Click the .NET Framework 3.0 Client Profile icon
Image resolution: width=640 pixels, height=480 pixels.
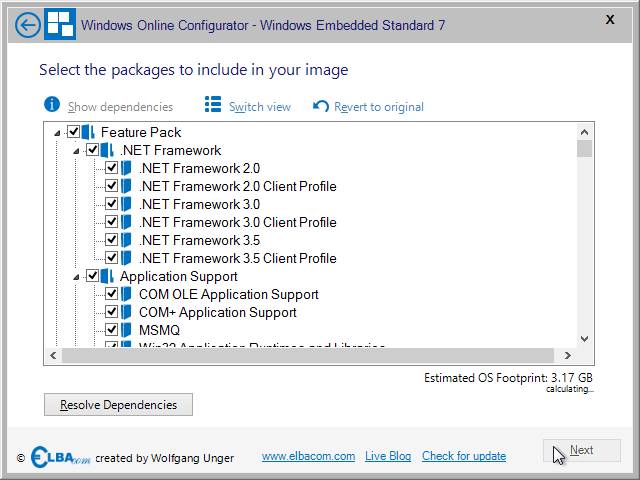tap(126, 222)
